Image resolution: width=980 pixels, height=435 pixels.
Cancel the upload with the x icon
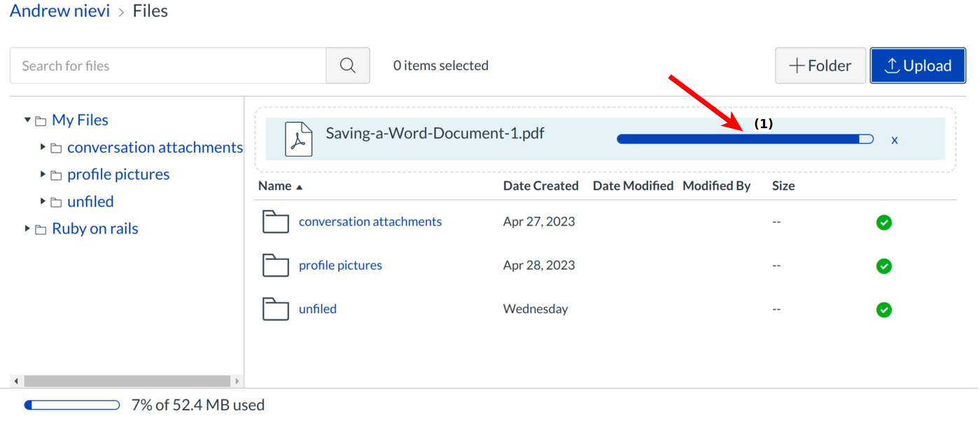pyautogui.click(x=894, y=140)
